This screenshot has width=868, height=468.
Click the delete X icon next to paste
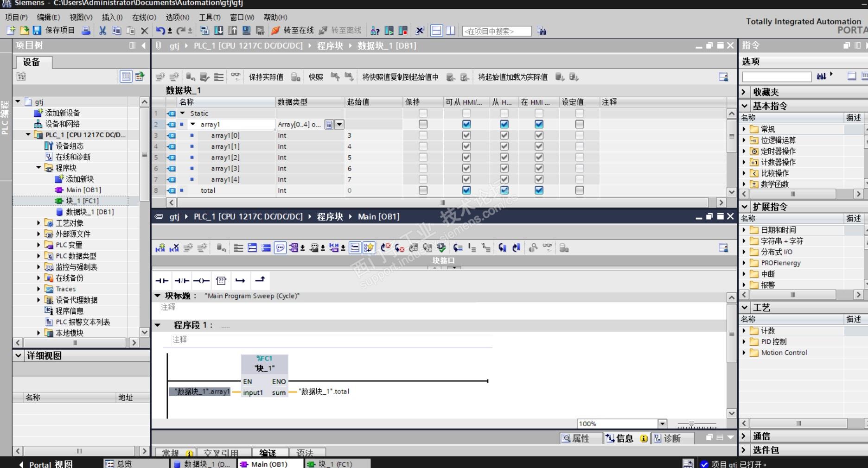(x=145, y=31)
